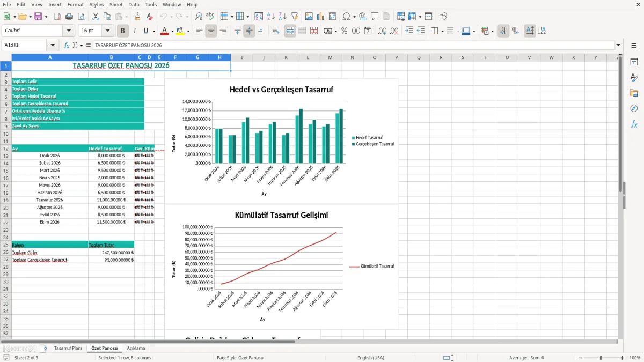
Task: Open Save button dropdown arrow
Action: click(46, 17)
